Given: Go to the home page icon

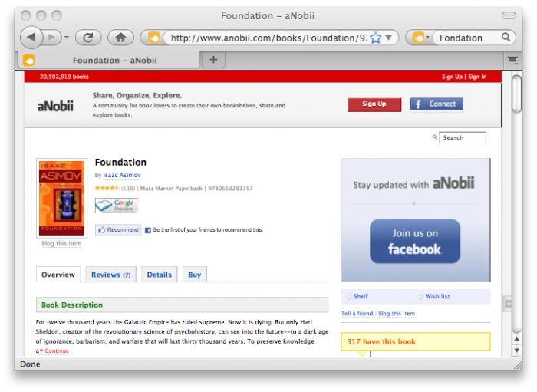Looking at the screenshot, I should (x=120, y=38).
